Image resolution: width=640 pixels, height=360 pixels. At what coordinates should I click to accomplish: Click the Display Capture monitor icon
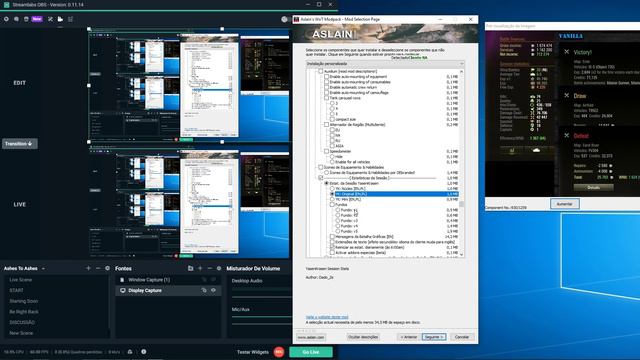122,290
